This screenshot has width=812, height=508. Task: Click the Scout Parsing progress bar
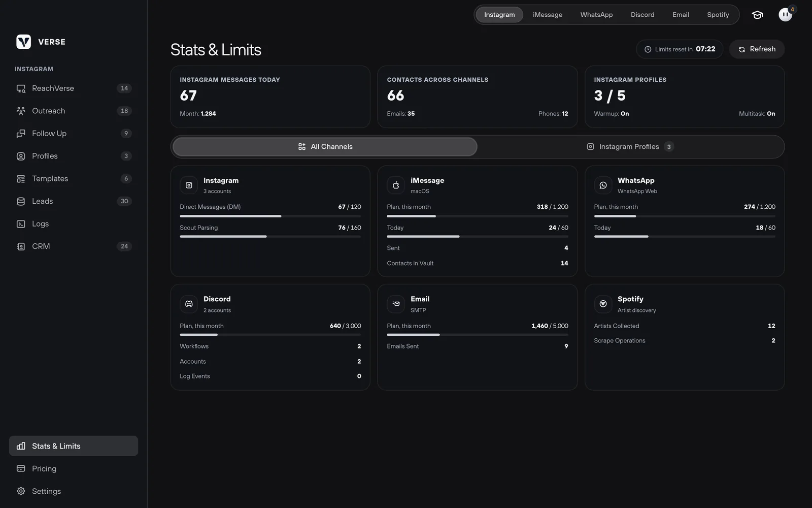tap(270, 236)
